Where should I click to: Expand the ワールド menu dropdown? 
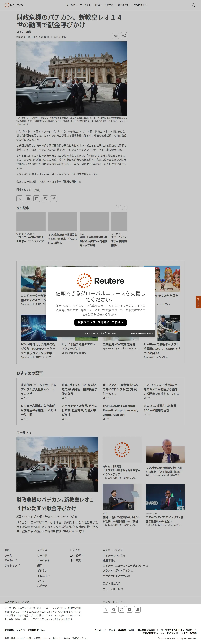[72, 5]
